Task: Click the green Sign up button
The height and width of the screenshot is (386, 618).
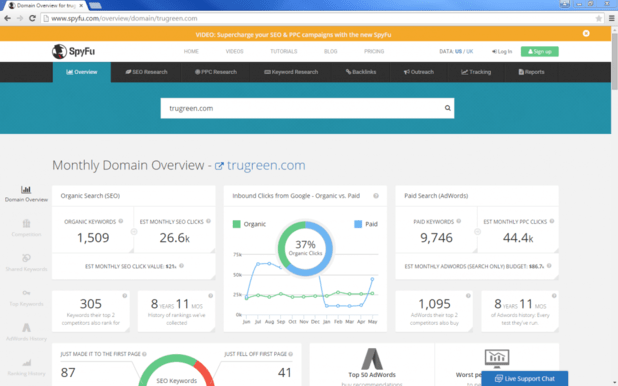Action: point(540,51)
